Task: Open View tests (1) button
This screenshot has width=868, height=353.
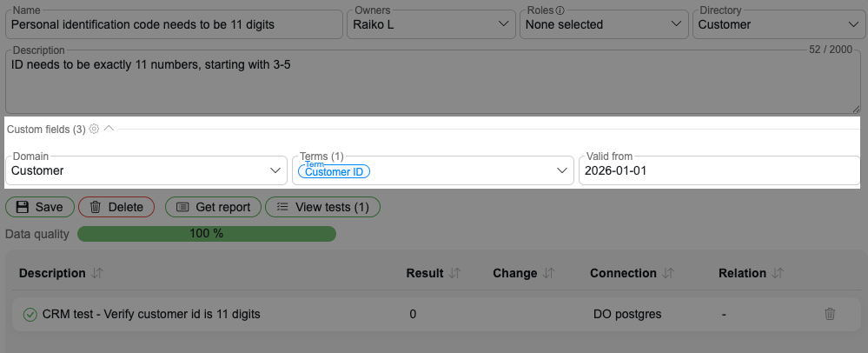Action: 322,207
